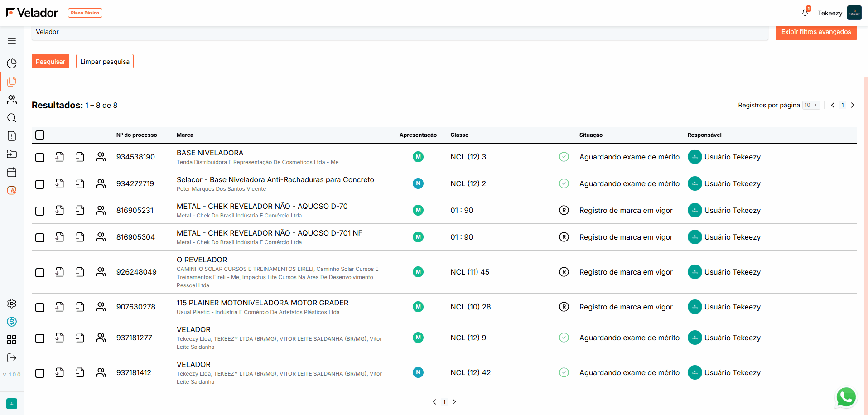This screenshot has height=415, width=868.
Task: Select checkbox for process 926248049
Action: point(40,272)
